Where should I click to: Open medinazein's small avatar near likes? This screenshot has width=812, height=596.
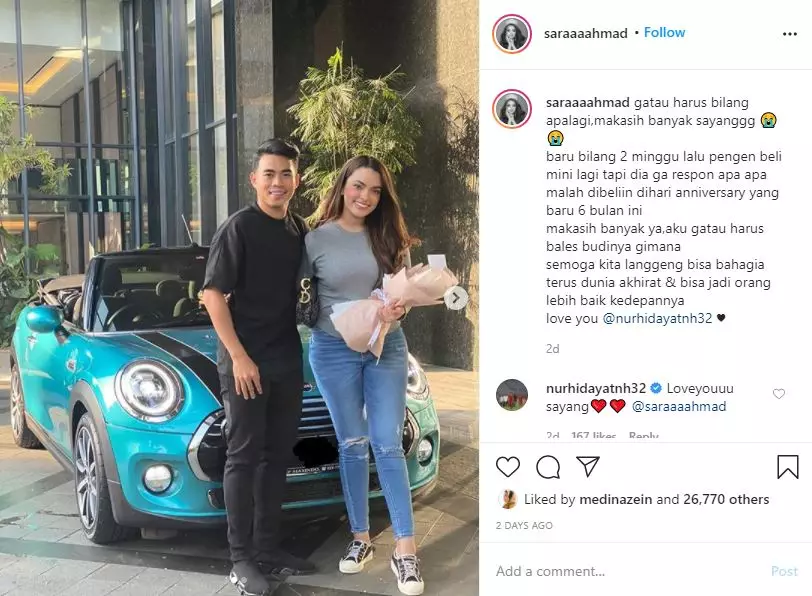coord(508,499)
